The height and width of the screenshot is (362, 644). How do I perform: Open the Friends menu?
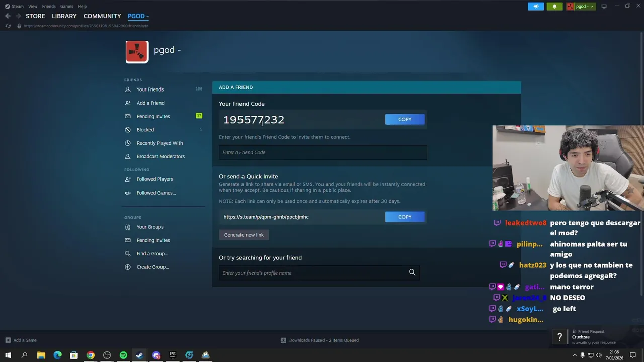click(x=49, y=6)
